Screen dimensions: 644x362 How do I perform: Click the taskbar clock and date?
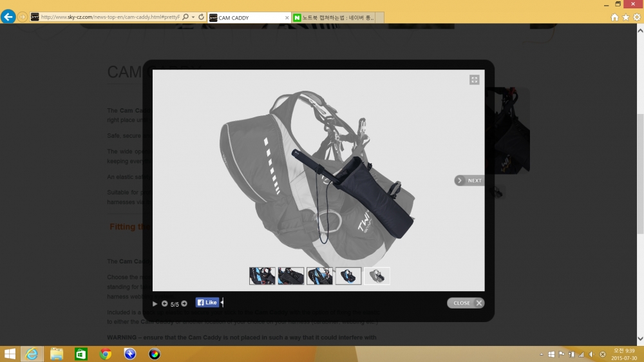click(624, 354)
